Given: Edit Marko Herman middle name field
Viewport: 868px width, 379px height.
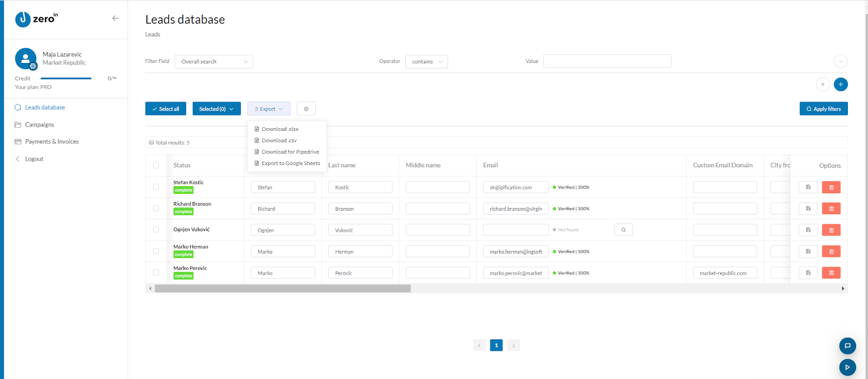Looking at the screenshot, I should pyautogui.click(x=438, y=251).
